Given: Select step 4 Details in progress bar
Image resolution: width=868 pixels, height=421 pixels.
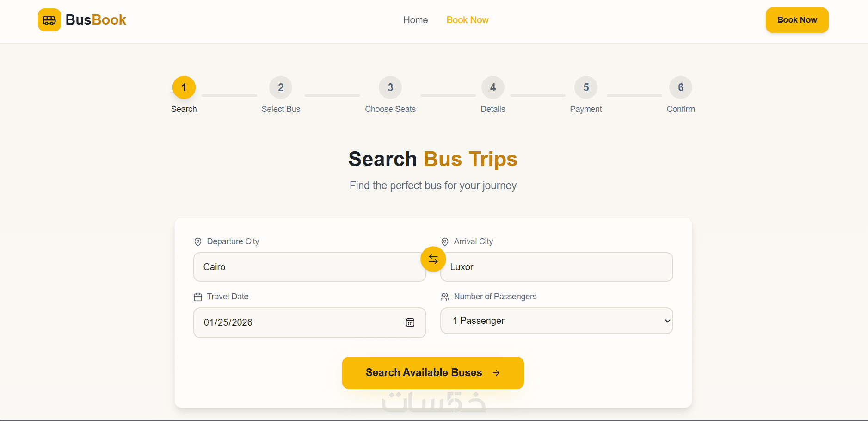Looking at the screenshot, I should (493, 87).
